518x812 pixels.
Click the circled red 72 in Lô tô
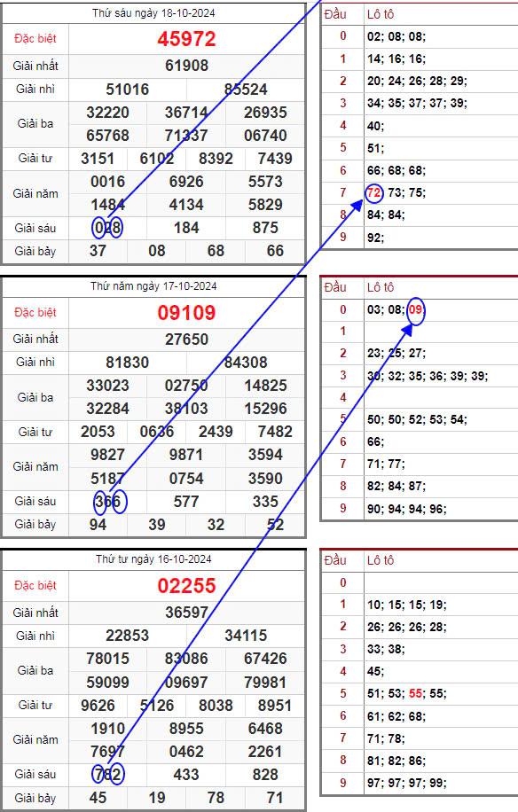coord(373,193)
